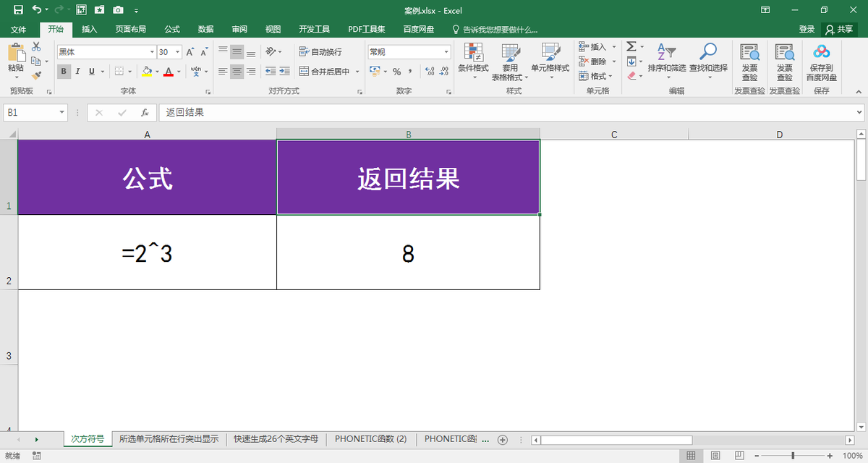The height and width of the screenshot is (463, 868).
Task: Click the yellow fill color bucket swatch
Action: [147, 72]
